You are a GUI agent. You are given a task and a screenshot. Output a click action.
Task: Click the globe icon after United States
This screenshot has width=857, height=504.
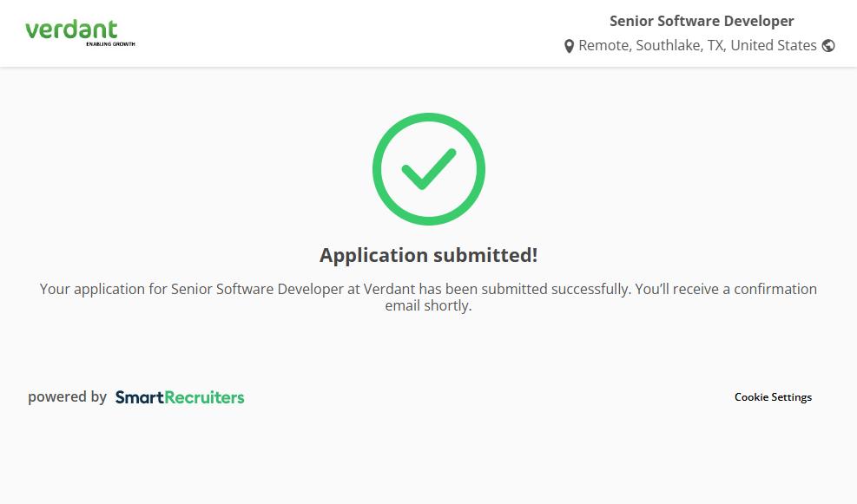click(x=828, y=46)
